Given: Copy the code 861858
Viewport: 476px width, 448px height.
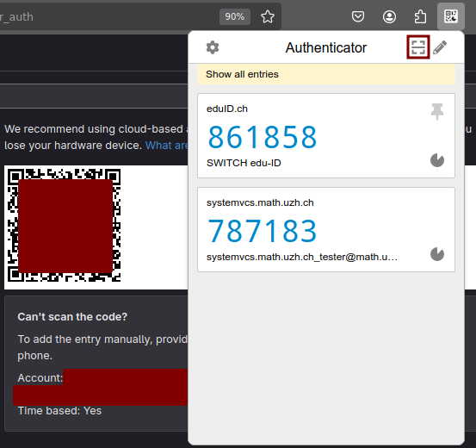Looking at the screenshot, I should 263,137.
